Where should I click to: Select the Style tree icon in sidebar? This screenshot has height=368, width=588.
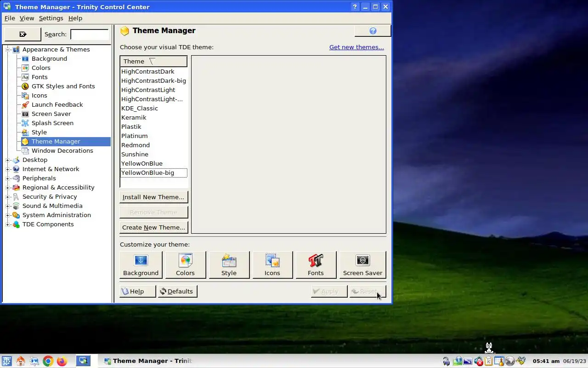click(25, 132)
